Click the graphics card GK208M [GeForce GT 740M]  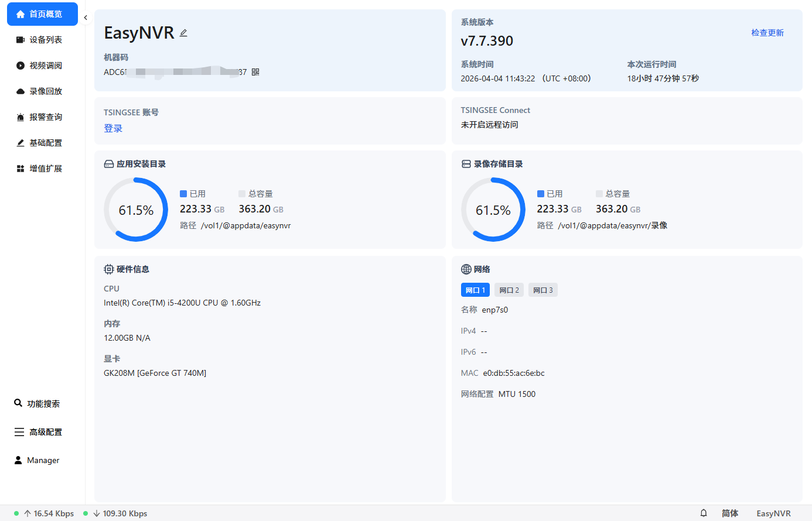(x=155, y=373)
